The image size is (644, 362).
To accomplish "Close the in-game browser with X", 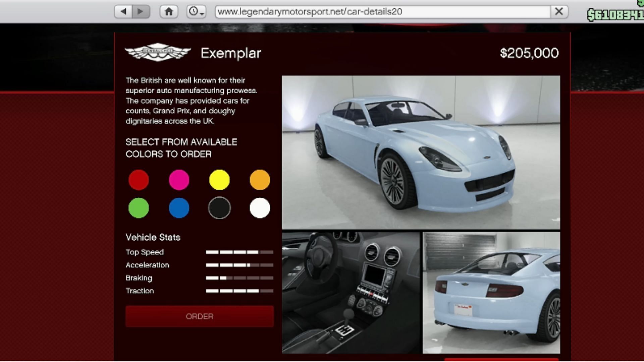I will pos(559,12).
